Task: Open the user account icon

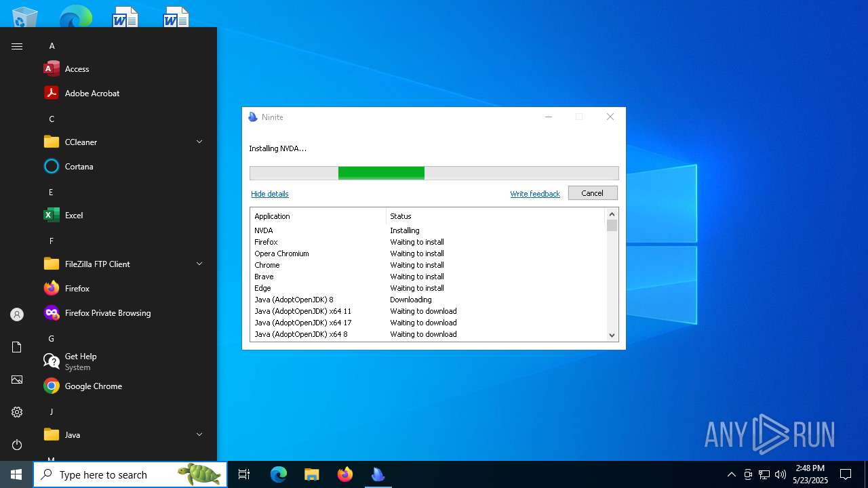Action: click(17, 314)
